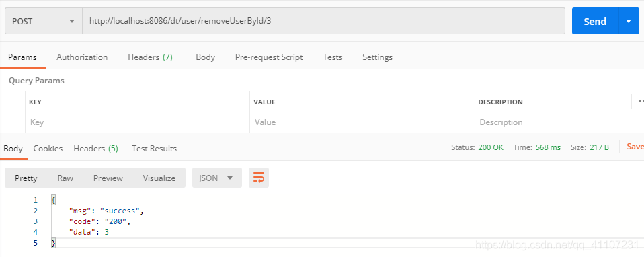
Task: Select the Visualize response view
Action: (x=159, y=178)
